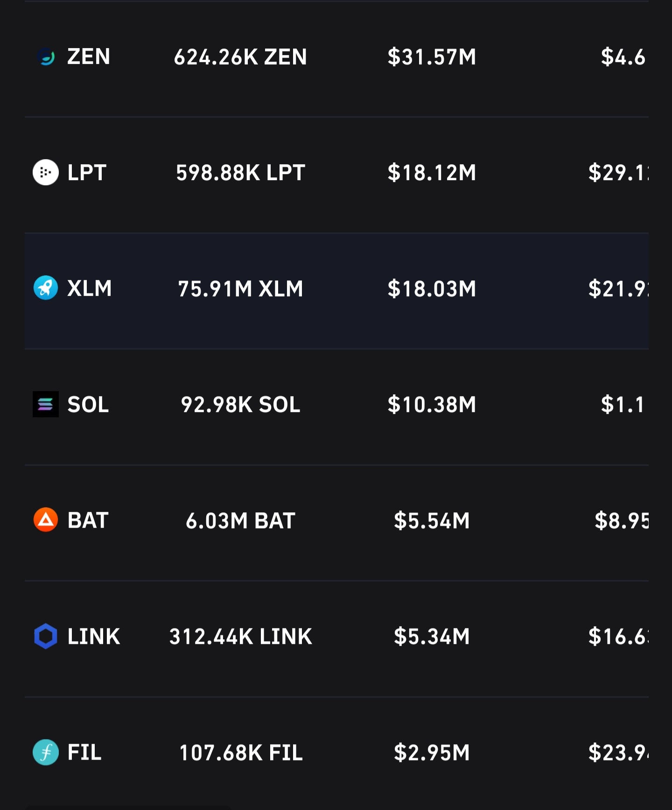Image resolution: width=672 pixels, height=810 pixels.
Task: Click the 598.88K LPT holdings amount
Action: click(240, 173)
